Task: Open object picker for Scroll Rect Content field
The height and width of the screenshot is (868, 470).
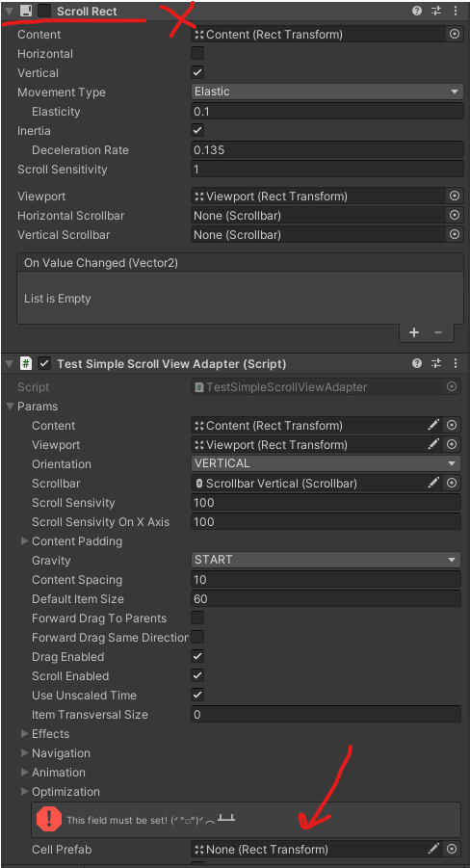Action: pyautogui.click(x=455, y=35)
